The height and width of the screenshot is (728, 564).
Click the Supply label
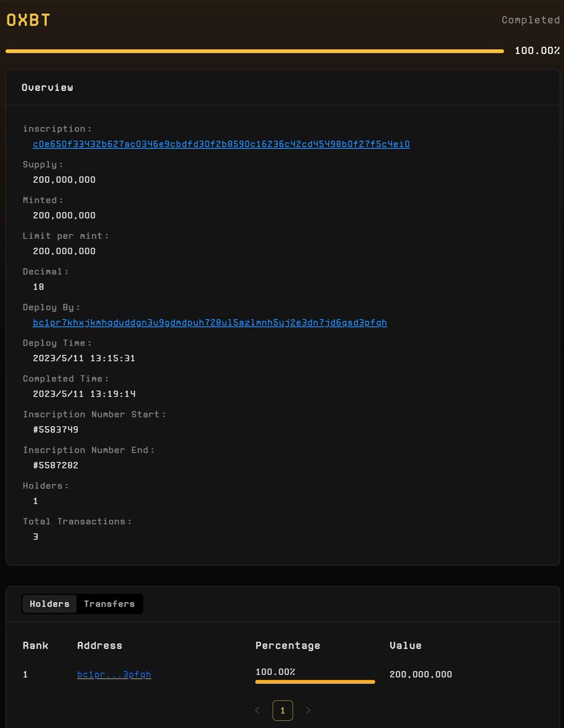(x=43, y=164)
